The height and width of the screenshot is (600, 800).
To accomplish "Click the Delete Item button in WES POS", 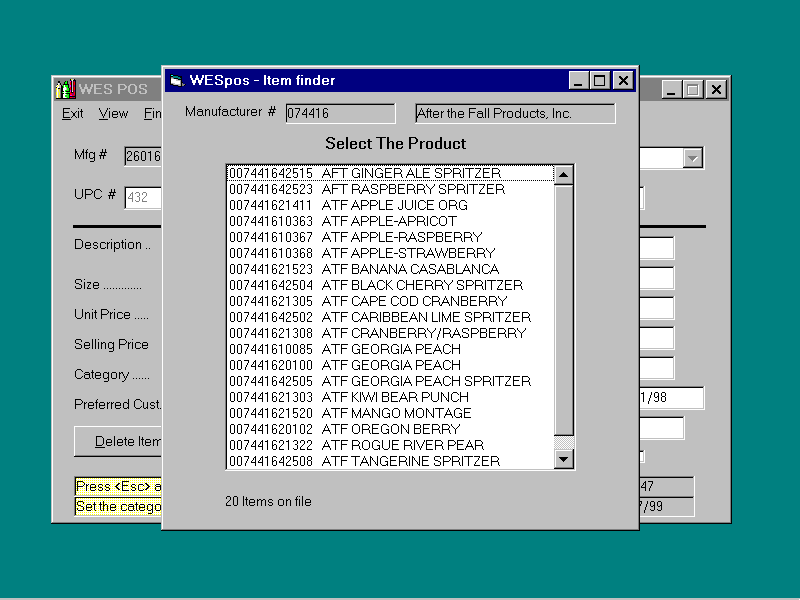I will 118,441.
